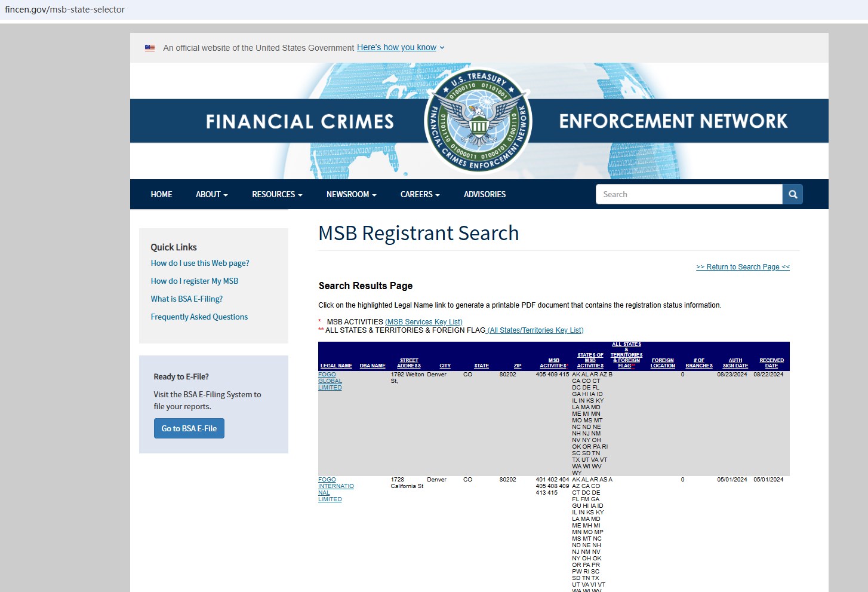This screenshot has width=868, height=592.
Task: Click the "Ready to E-File?" heading
Action: pyautogui.click(x=181, y=377)
